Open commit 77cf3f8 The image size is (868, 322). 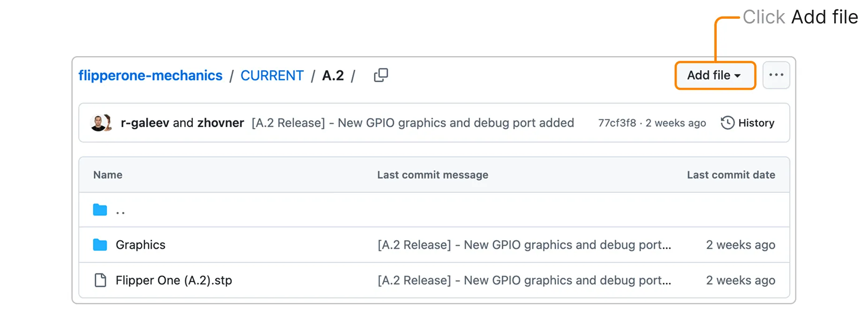tap(617, 123)
